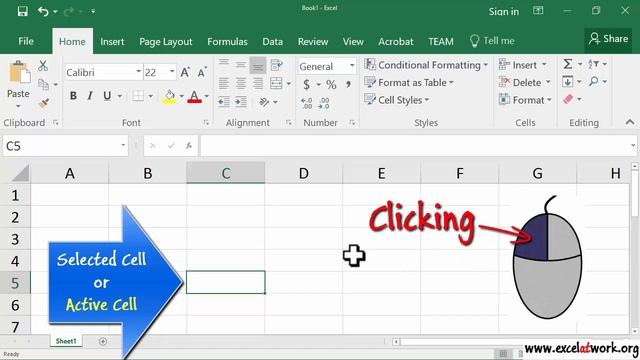This screenshot has width=640, height=360.
Task: Apply Percent Style format
Action: pos(331,84)
